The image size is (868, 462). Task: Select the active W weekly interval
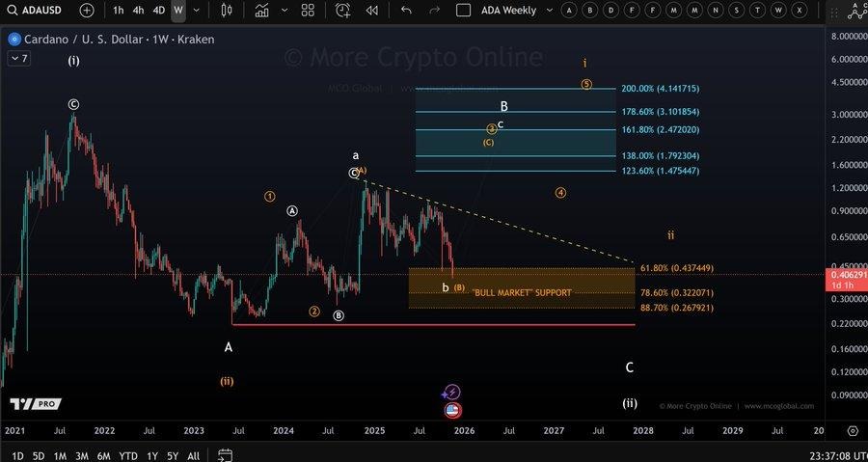coord(178,10)
